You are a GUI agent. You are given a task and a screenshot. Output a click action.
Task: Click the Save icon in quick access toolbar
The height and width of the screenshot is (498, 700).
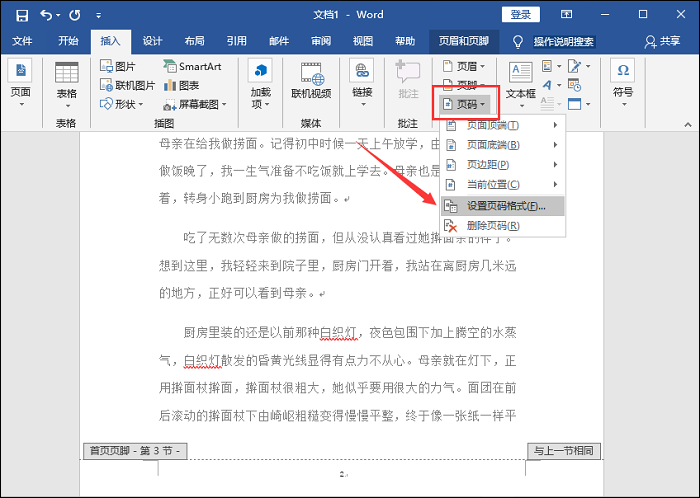(x=21, y=15)
